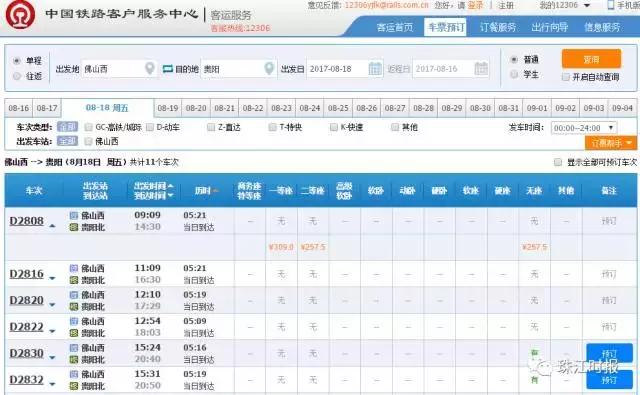
Task: Click ¥309.0 first-class price for D2808
Action: point(281,247)
